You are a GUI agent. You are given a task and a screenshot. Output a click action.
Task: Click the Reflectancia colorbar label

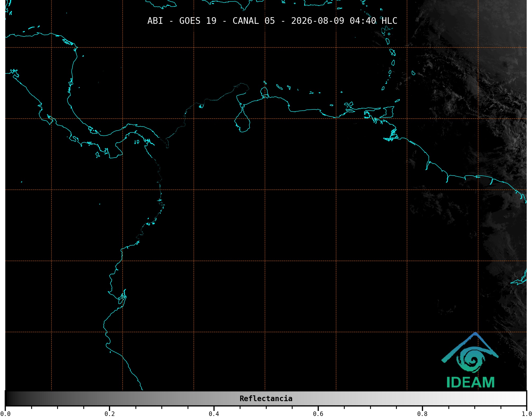pos(266,398)
